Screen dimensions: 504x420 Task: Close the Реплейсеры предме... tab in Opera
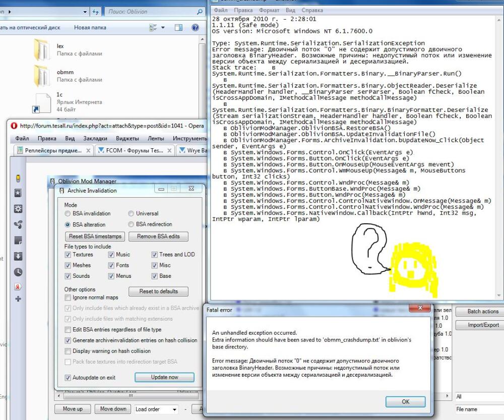click(x=88, y=151)
